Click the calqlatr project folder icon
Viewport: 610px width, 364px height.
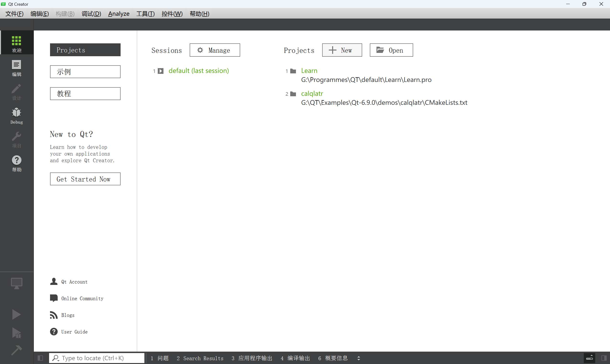(293, 94)
